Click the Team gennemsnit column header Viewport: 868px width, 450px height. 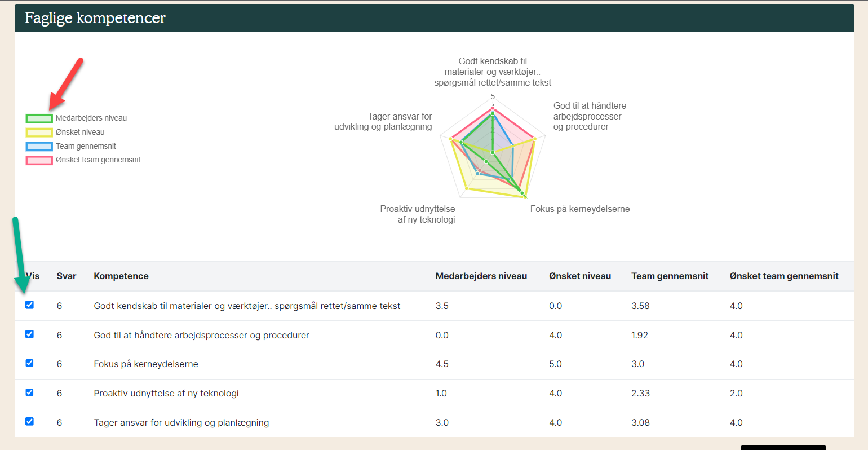click(x=670, y=276)
